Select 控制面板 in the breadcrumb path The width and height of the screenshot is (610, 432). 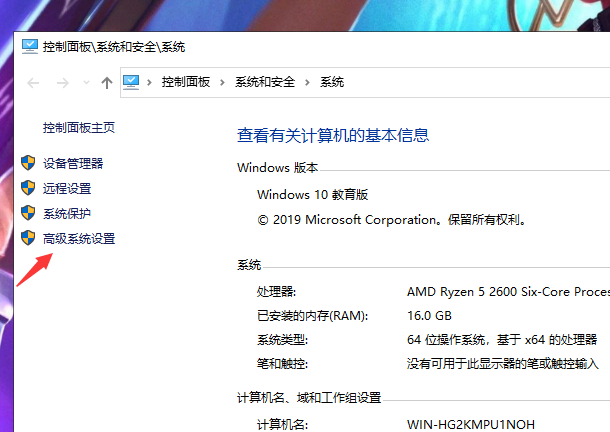coord(186,82)
